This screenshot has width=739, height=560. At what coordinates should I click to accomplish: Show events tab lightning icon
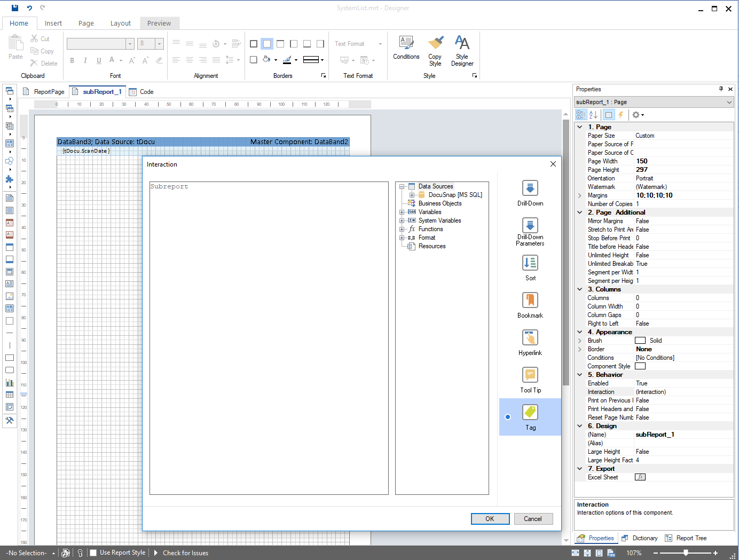621,115
